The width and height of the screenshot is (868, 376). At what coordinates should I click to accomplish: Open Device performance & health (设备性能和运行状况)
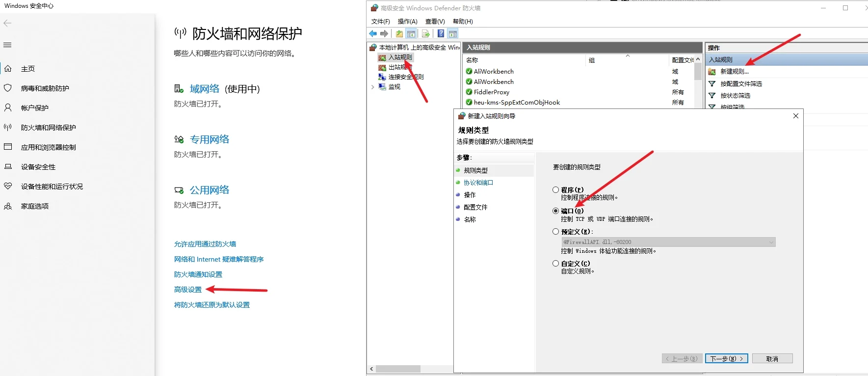52,187
